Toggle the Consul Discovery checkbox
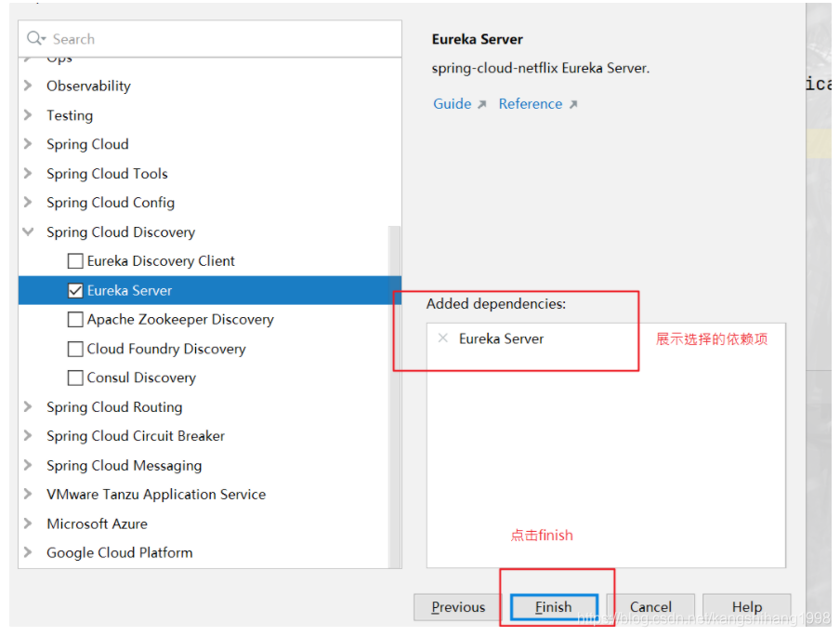 75,378
